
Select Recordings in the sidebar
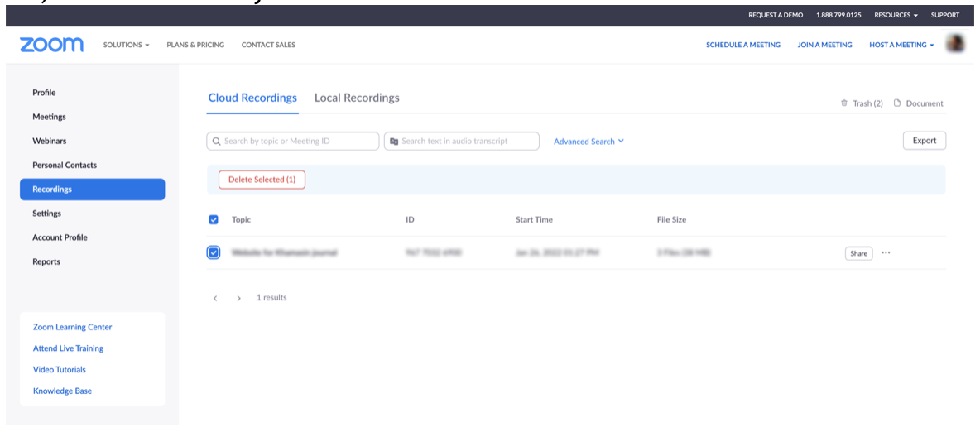[93, 190]
